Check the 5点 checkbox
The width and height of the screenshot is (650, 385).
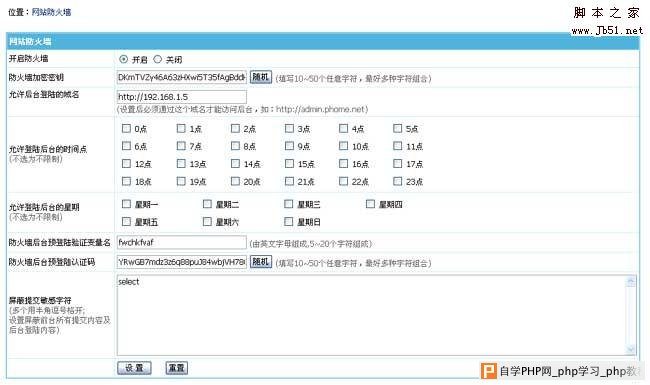tap(397, 128)
